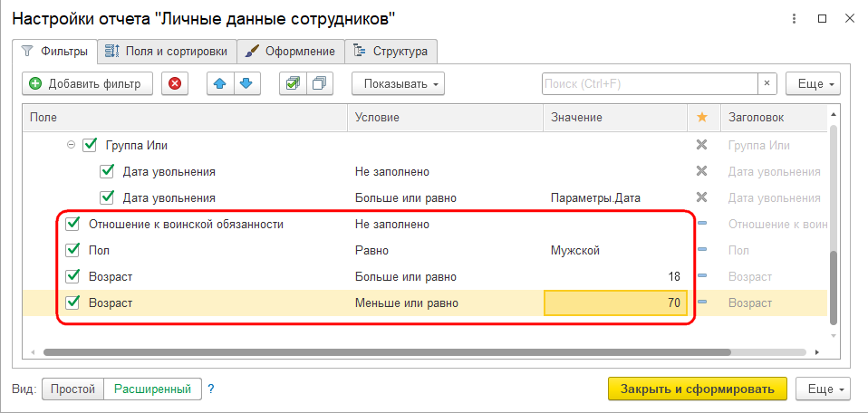Move filter down with blue down arrow

(246, 84)
